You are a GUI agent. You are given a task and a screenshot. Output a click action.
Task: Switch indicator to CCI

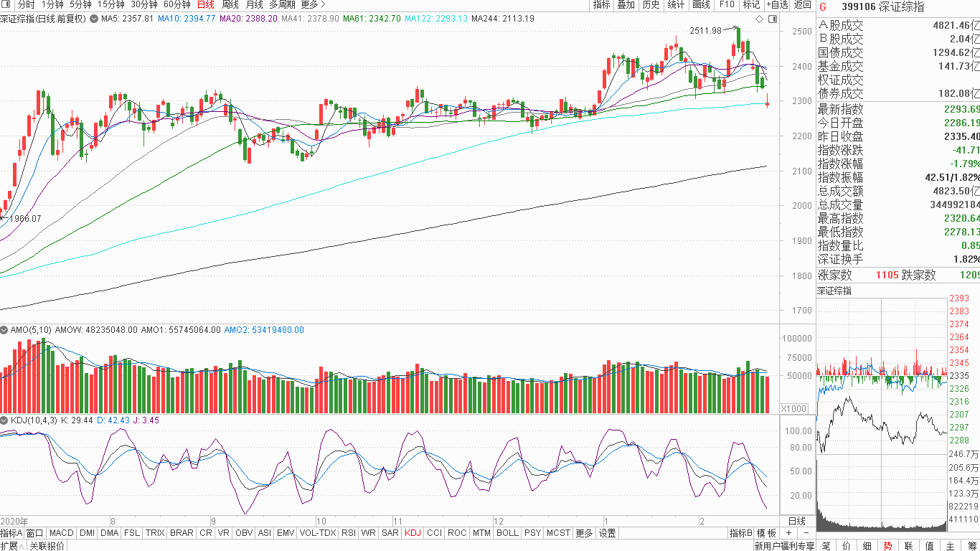click(435, 533)
